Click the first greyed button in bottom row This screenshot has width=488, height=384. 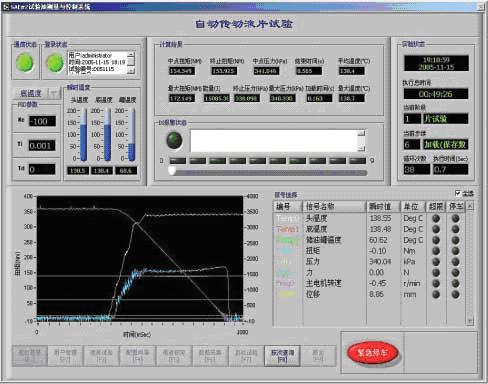coord(29,356)
